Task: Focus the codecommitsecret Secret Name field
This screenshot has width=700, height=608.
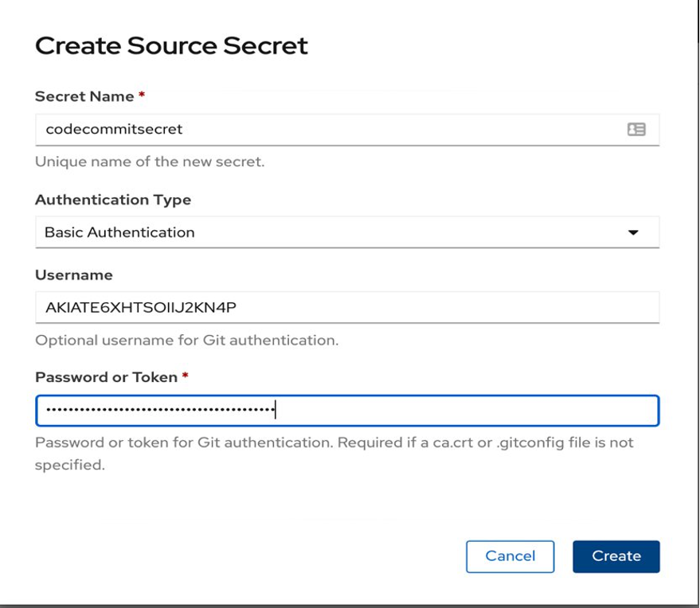Action: [x=347, y=130]
